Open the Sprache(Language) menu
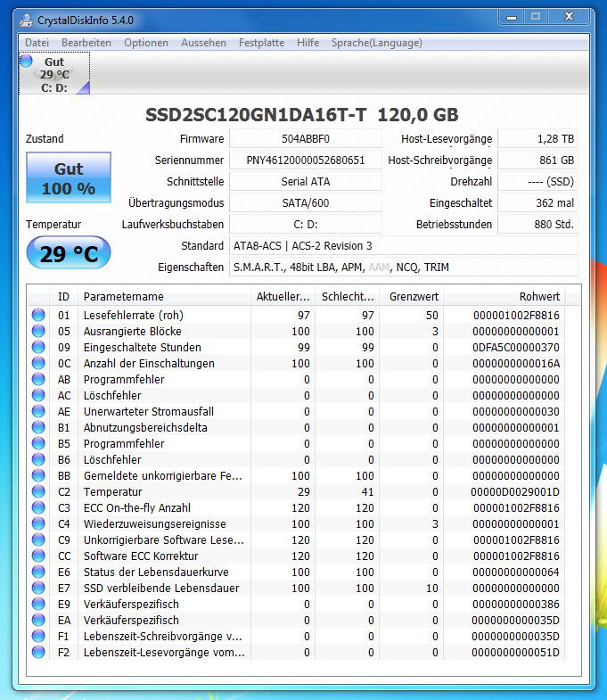This screenshot has height=700, width=607. (377, 43)
